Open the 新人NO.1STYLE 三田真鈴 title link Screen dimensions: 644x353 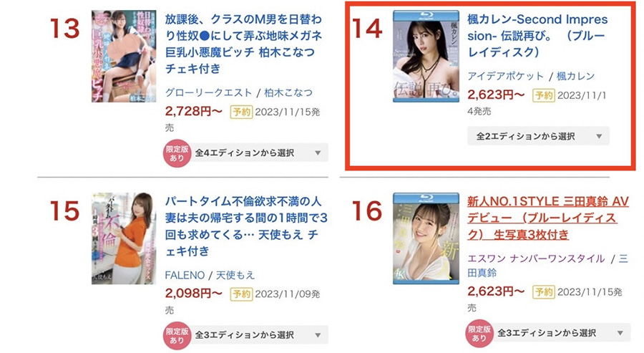tap(548, 218)
